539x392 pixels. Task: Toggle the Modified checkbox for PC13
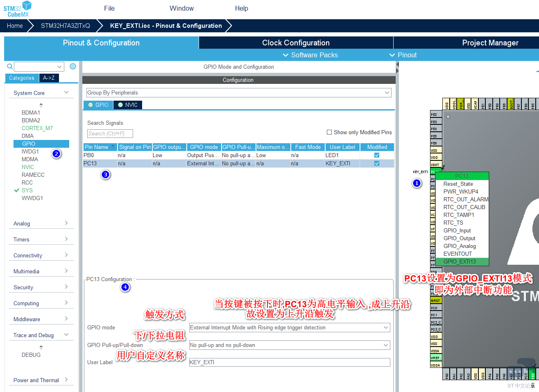pos(377,163)
